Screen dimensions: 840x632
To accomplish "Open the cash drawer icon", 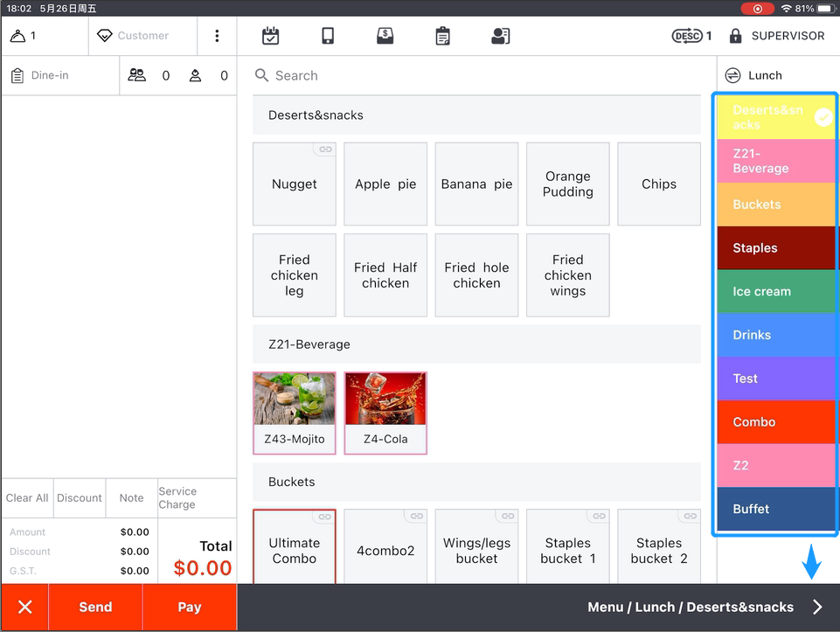I will coord(385,36).
